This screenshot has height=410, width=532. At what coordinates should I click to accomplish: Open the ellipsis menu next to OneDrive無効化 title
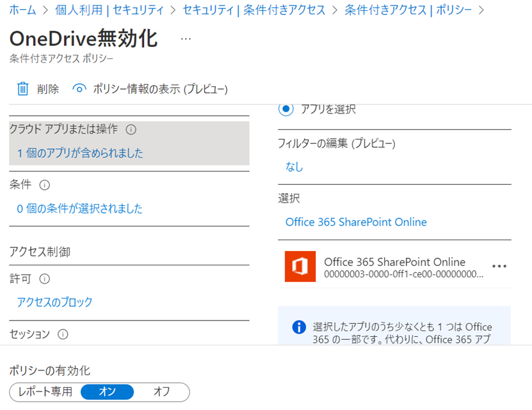click(186, 39)
